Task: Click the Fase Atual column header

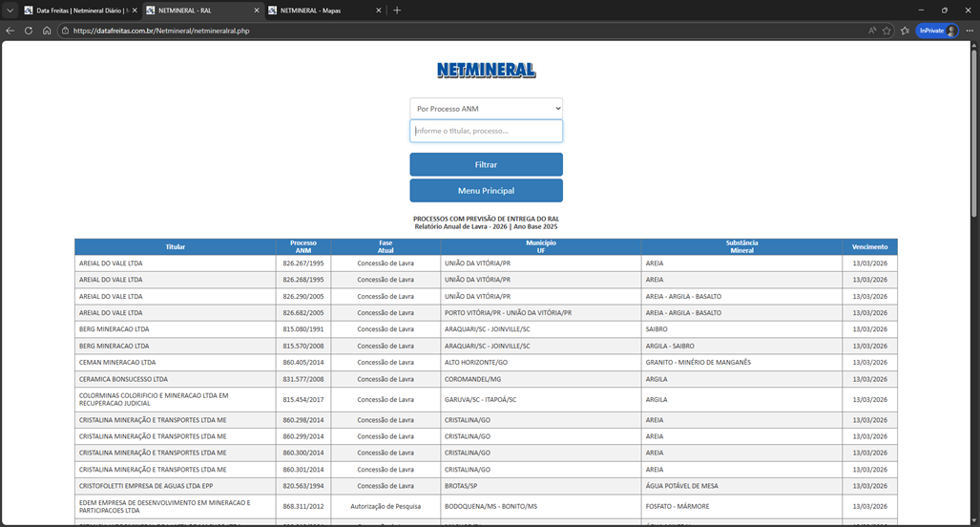Action: point(386,247)
